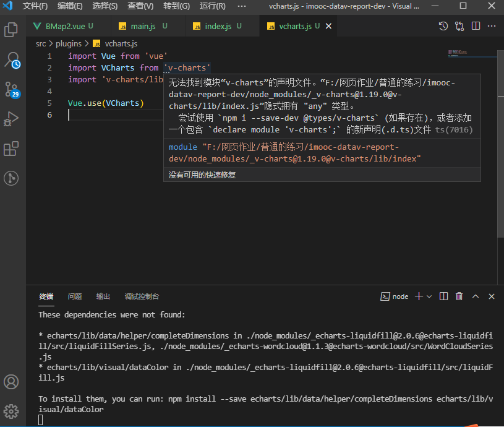The width and height of the screenshot is (504, 427).
Task: Switch to the main.js editor tab
Action: pos(142,27)
